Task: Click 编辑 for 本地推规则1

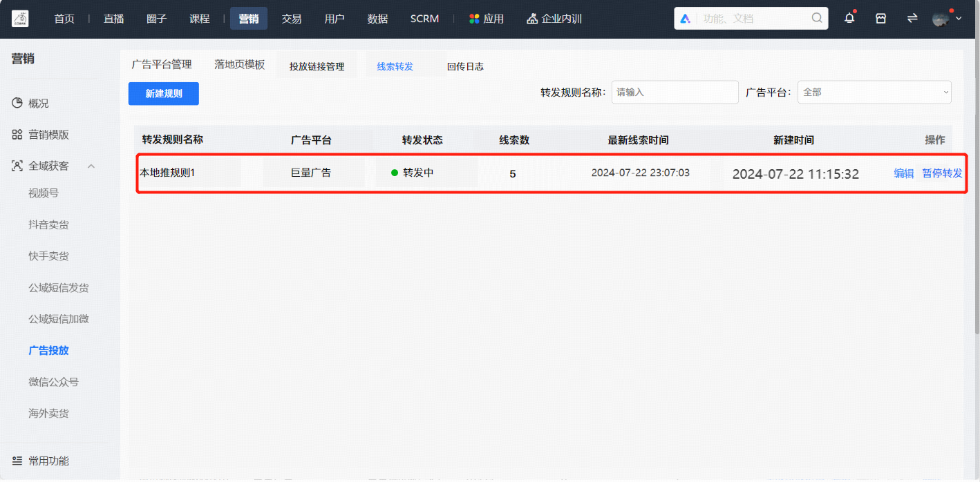Action: (x=904, y=173)
